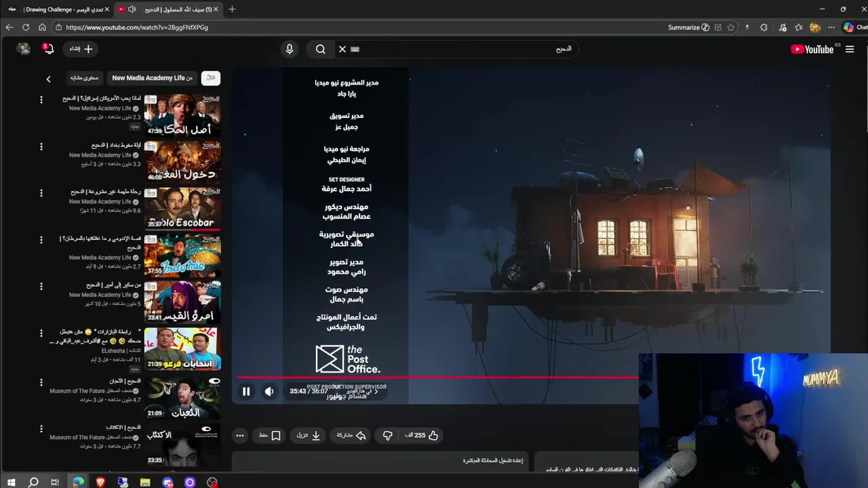Reload the current page
The height and width of the screenshot is (488, 868).
coord(26,27)
